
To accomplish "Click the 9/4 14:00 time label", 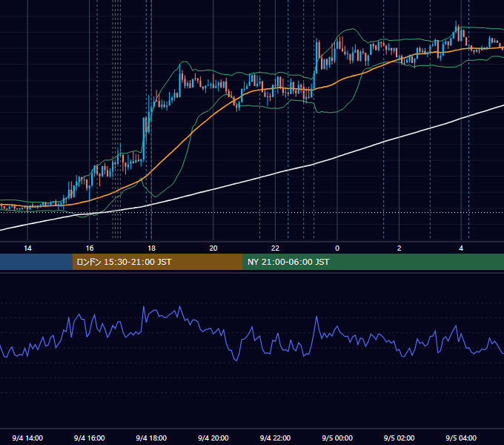I will [x=27, y=438].
